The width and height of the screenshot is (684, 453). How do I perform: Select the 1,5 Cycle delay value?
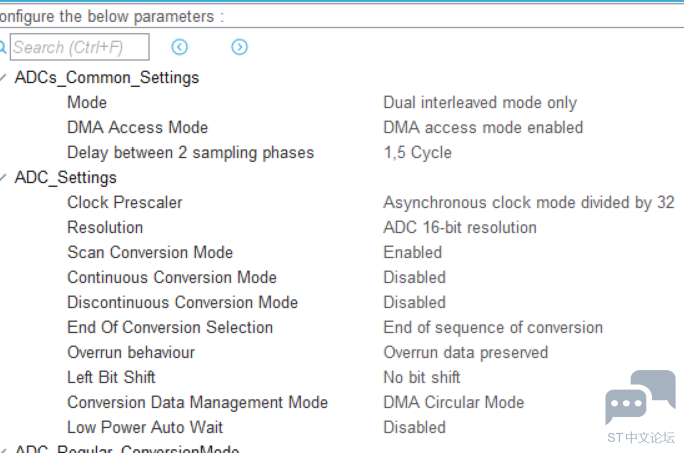[x=417, y=152]
